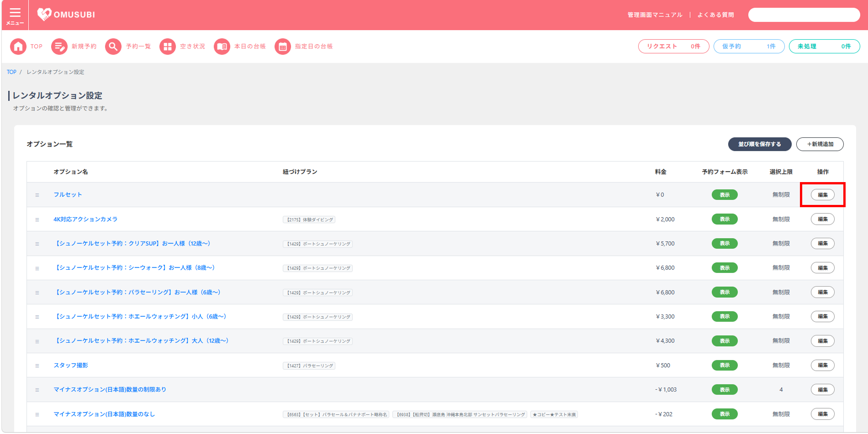
Task: Click +新規追加 button
Action: click(x=820, y=144)
